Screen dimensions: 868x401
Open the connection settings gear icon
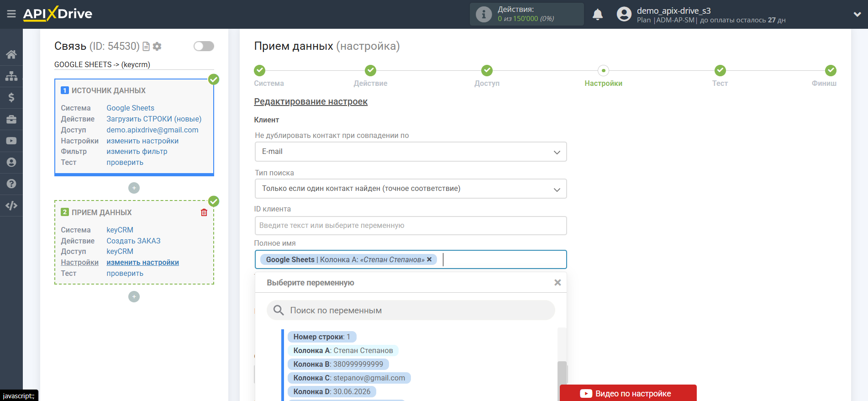[x=157, y=46]
